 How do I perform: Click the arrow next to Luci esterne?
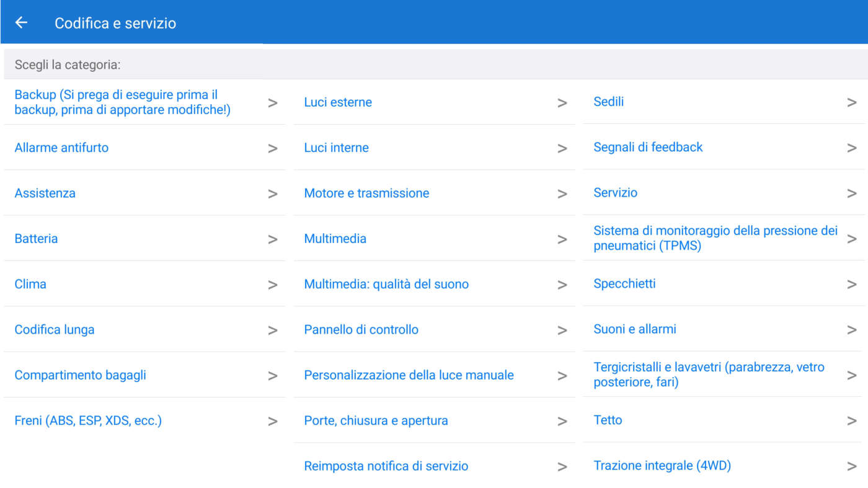(562, 103)
